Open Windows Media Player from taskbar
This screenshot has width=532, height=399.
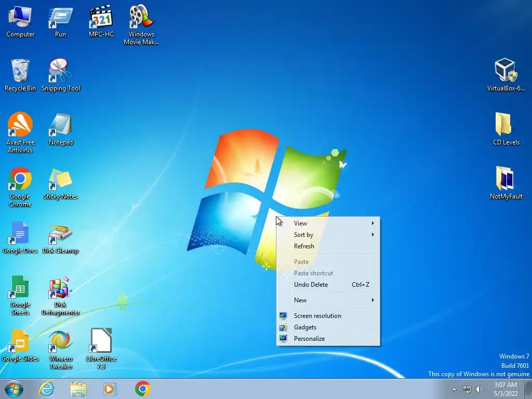110,389
